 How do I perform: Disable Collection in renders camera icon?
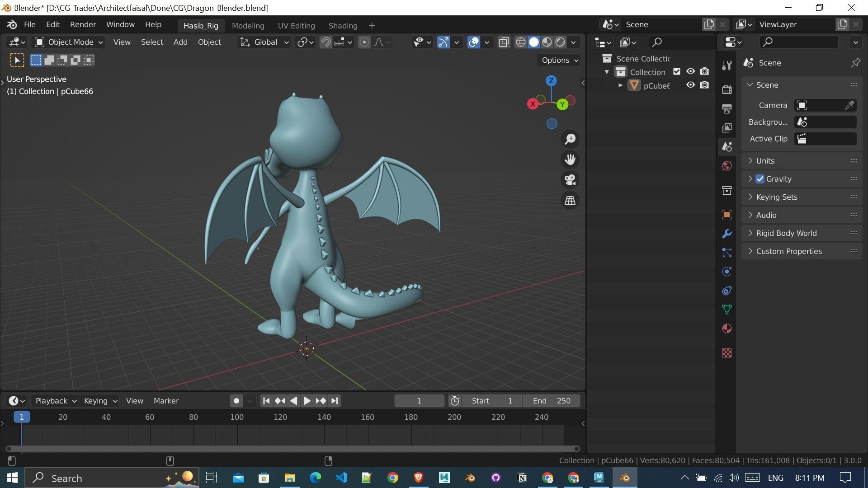click(x=704, y=71)
